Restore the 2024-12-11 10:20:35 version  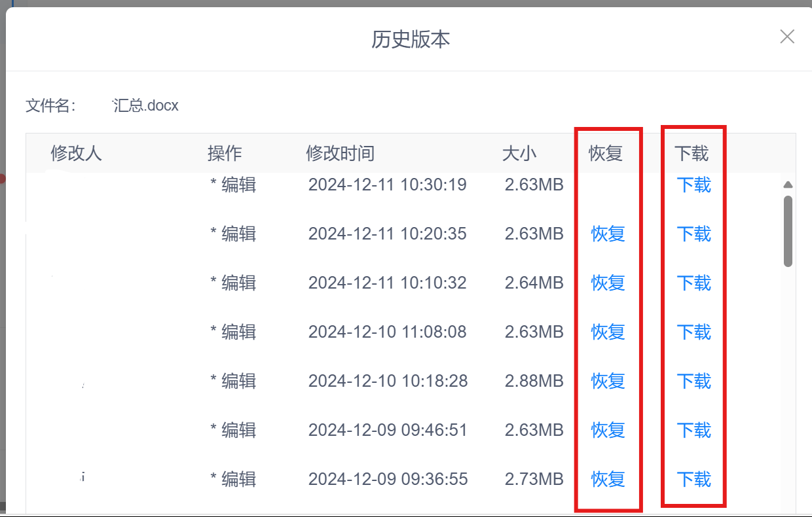click(x=608, y=234)
